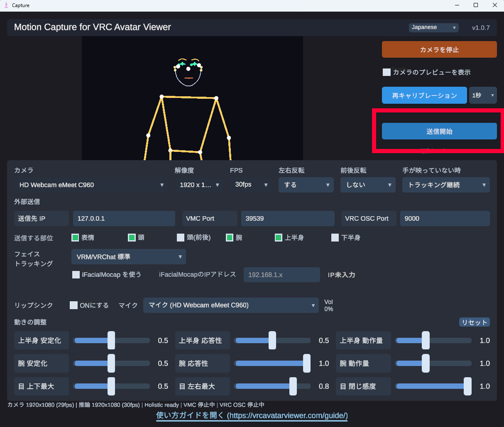Click the 送信先 IP input field
Viewport: 504px width, 427px height.
tap(124, 218)
